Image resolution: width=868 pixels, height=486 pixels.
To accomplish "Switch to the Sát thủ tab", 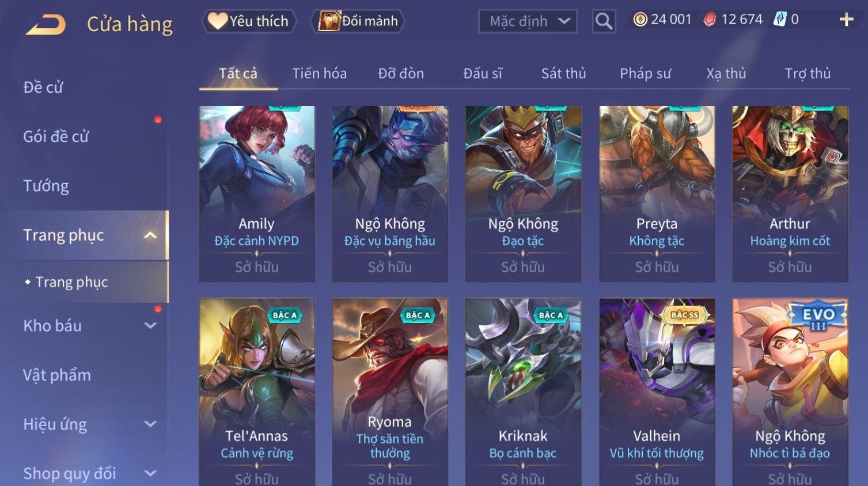I will [563, 73].
